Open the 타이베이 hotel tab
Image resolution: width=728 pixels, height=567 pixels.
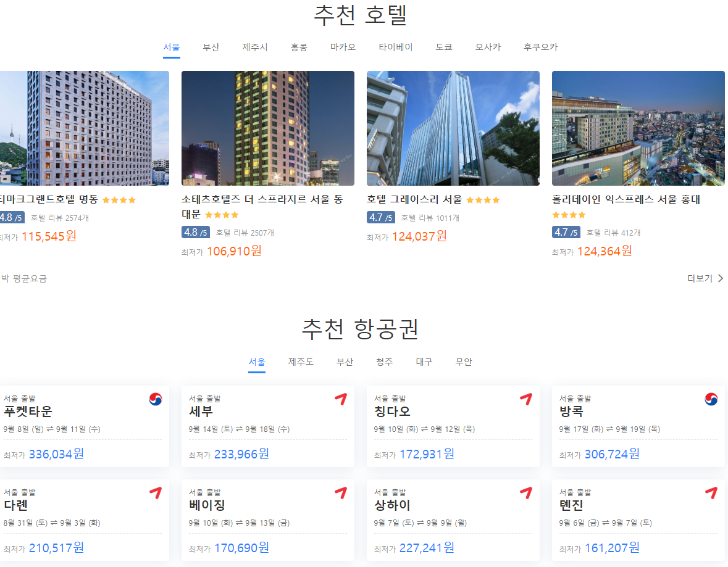pyautogui.click(x=396, y=48)
